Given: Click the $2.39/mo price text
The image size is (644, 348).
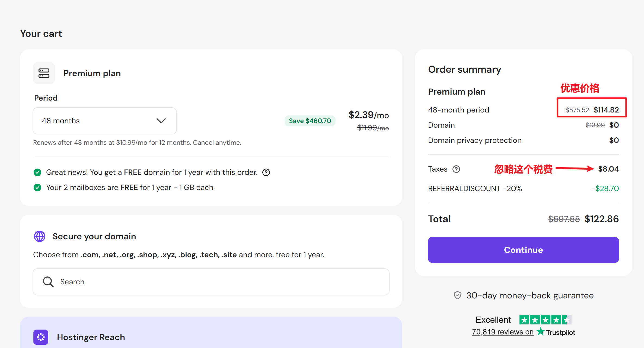Looking at the screenshot, I should point(369,115).
